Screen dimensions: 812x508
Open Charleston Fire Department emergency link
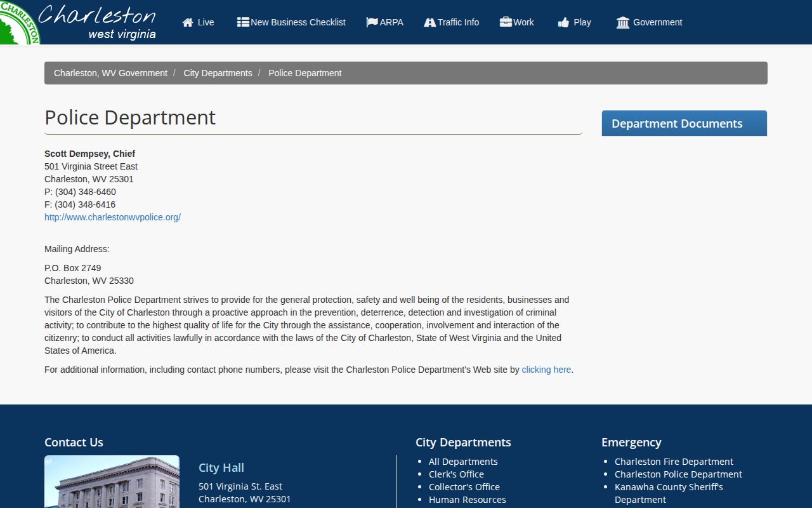pos(674,462)
